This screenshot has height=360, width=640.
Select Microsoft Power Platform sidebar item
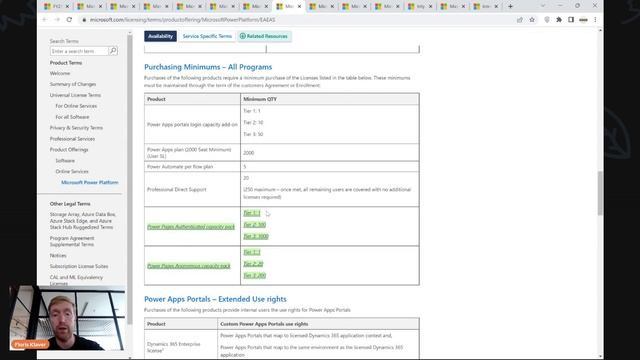(x=90, y=182)
